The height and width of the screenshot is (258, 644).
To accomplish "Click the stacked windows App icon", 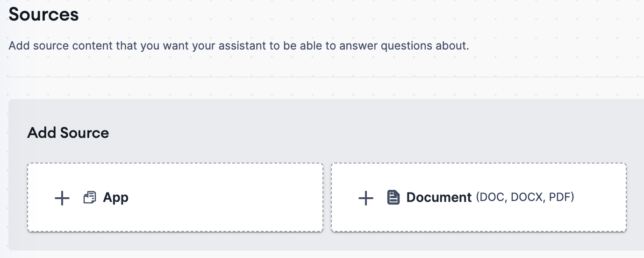I will pos(90,198).
